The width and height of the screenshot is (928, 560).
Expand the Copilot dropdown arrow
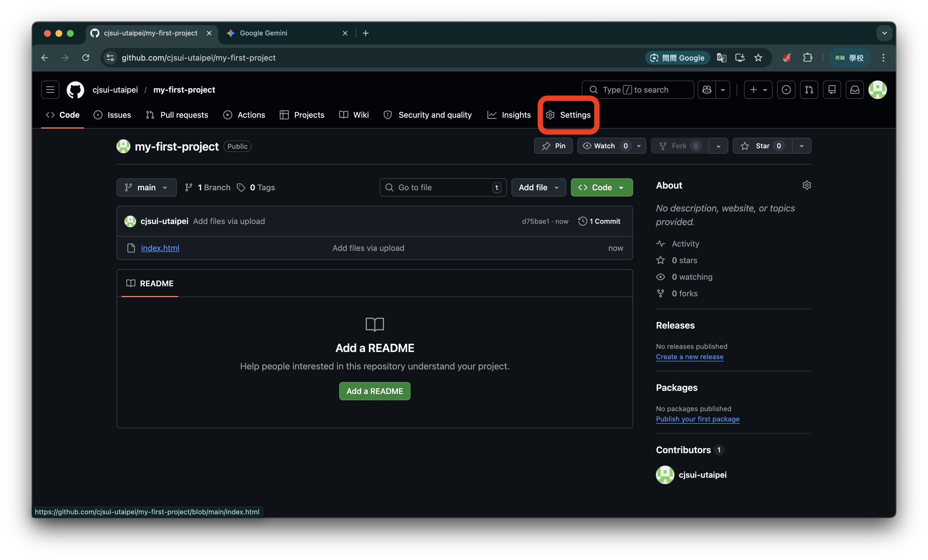pos(723,90)
